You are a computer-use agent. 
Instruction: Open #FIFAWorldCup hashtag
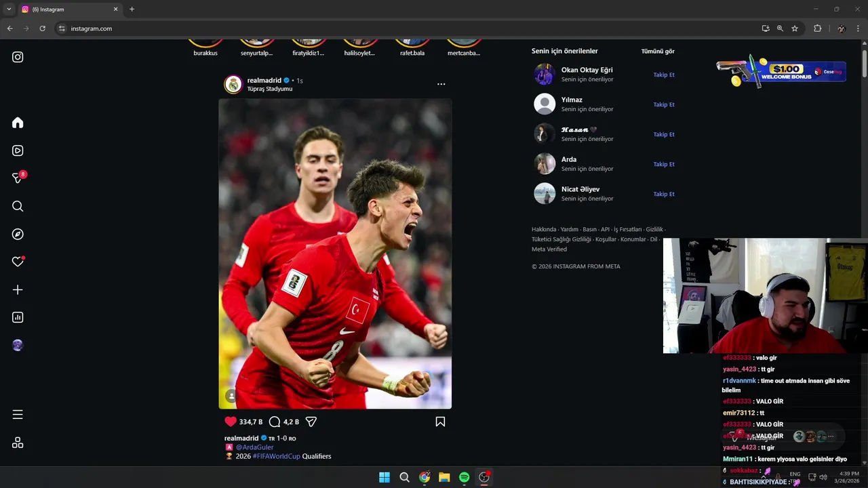276,456
